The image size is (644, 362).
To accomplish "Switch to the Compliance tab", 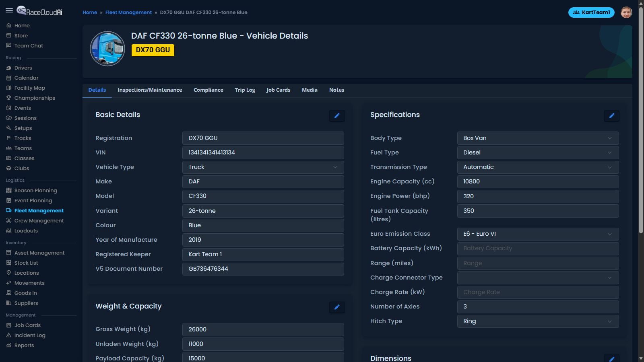I will pyautogui.click(x=208, y=90).
